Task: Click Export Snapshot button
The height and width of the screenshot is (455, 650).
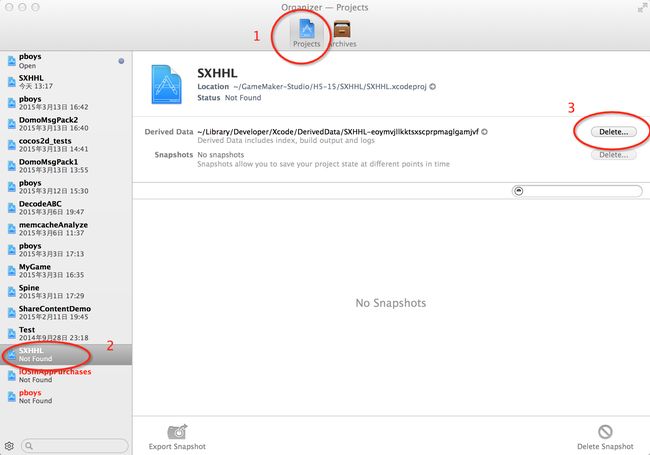Action: coord(177,437)
